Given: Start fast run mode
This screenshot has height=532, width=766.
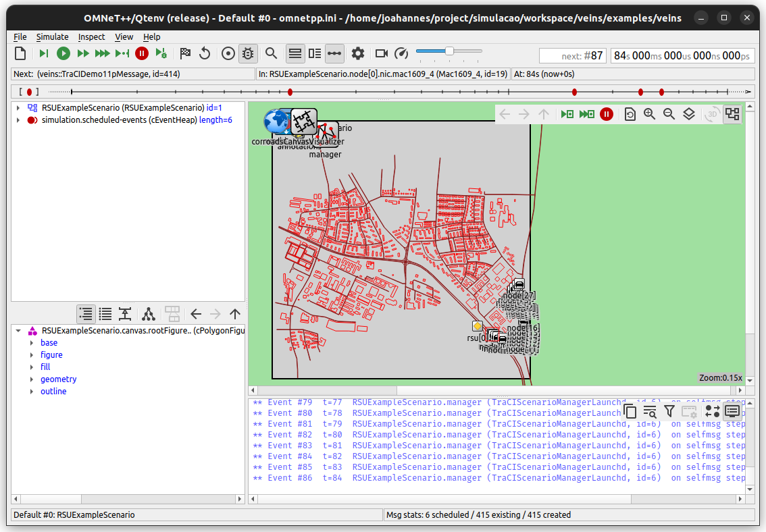Looking at the screenshot, I should coord(83,54).
